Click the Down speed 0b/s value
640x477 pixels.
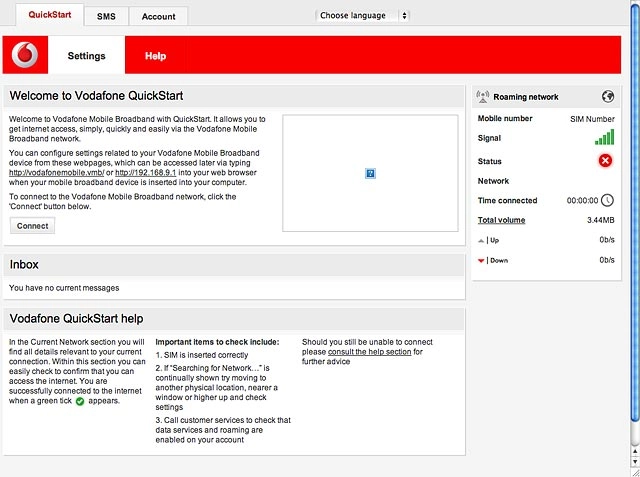coord(607,260)
